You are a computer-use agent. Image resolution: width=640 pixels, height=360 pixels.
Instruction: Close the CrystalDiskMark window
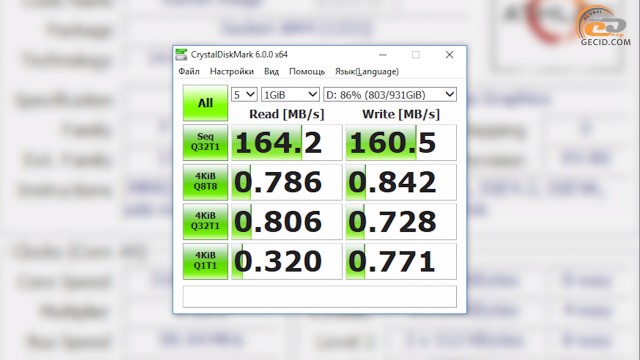(x=449, y=55)
